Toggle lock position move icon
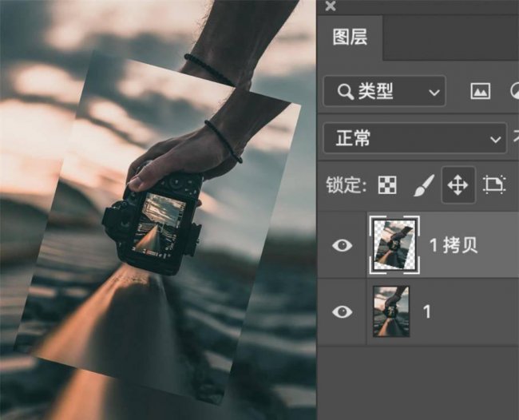 [458, 185]
